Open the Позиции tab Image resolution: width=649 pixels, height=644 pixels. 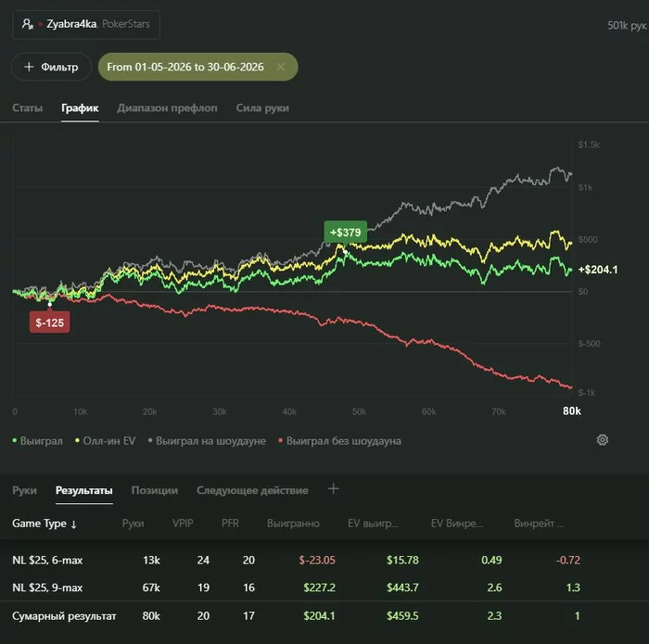coord(155,490)
